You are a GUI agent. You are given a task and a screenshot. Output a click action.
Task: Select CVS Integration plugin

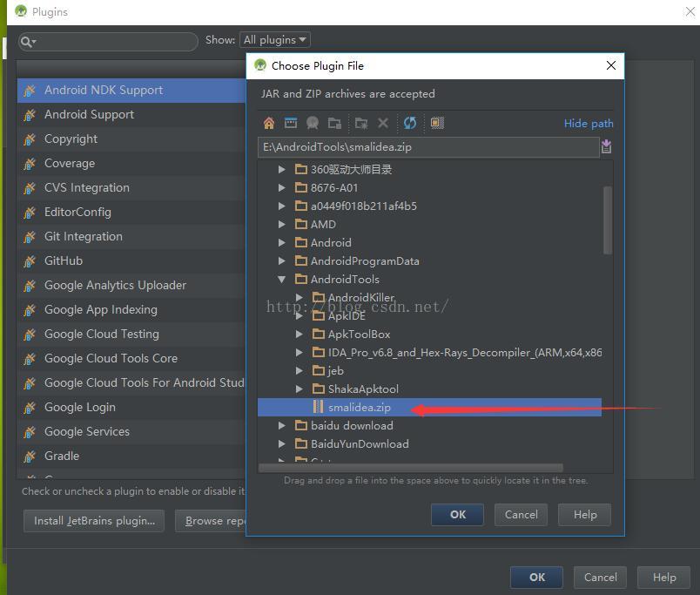tap(131, 187)
